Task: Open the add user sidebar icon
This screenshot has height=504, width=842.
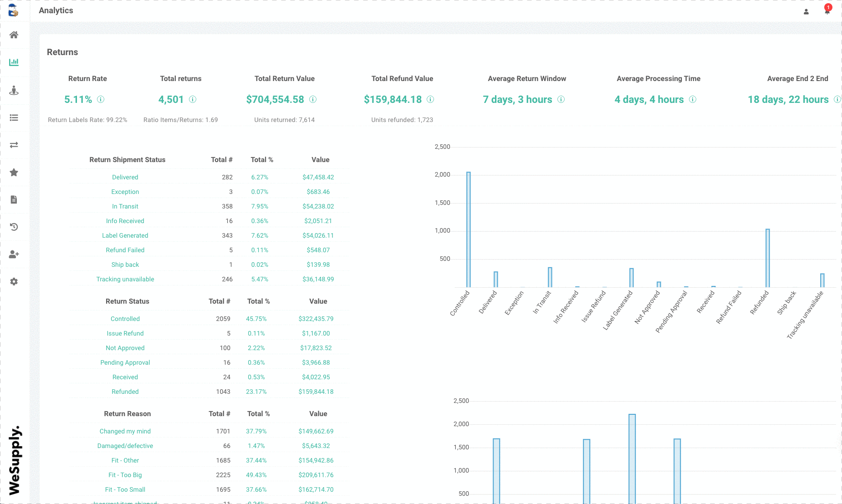Action: point(14,254)
